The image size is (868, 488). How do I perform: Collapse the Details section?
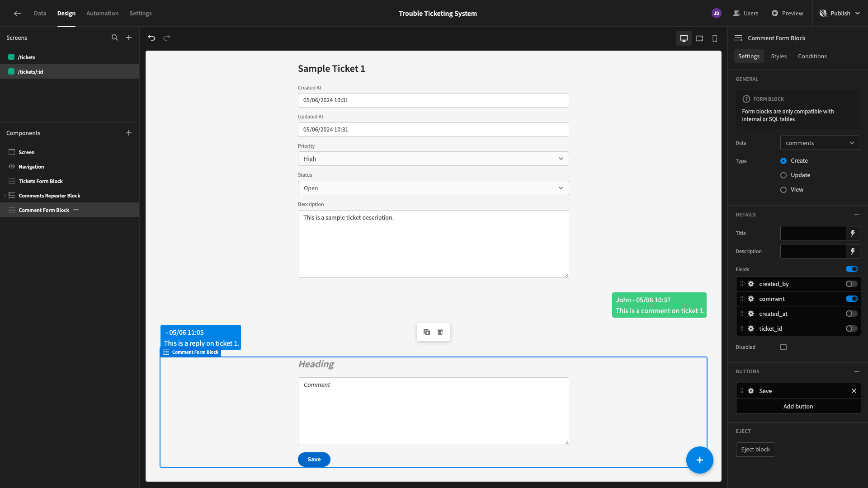(x=857, y=215)
